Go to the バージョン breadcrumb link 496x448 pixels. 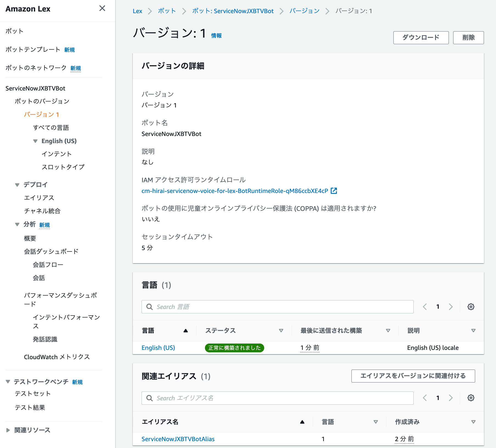point(305,11)
